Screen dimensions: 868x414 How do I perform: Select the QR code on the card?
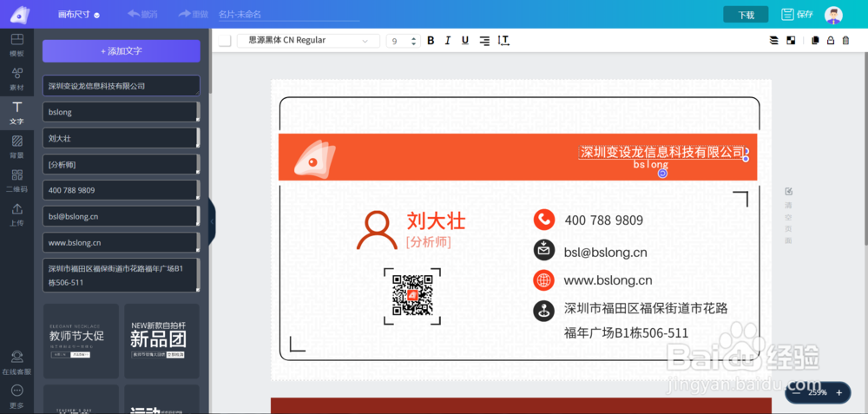point(412,296)
